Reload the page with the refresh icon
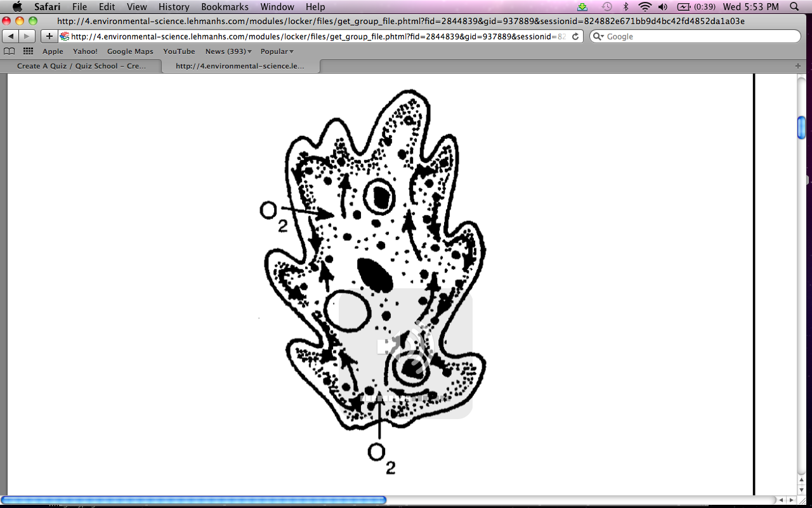Image resolution: width=812 pixels, height=508 pixels. click(x=575, y=36)
